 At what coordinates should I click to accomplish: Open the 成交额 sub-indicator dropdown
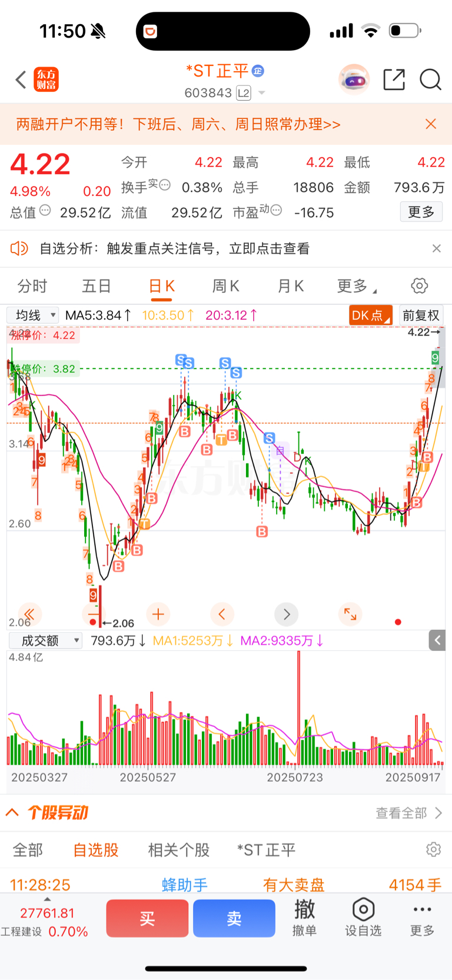(x=45, y=640)
